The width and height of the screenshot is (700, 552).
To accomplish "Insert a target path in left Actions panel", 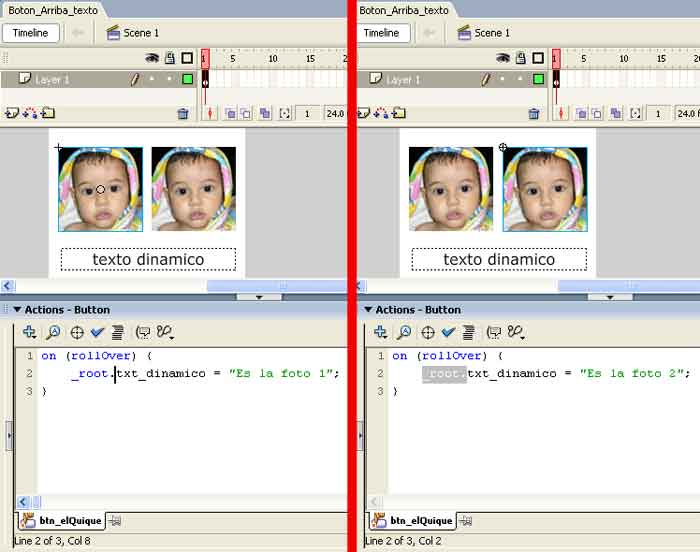I will pyautogui.click(x=77, y=332).
